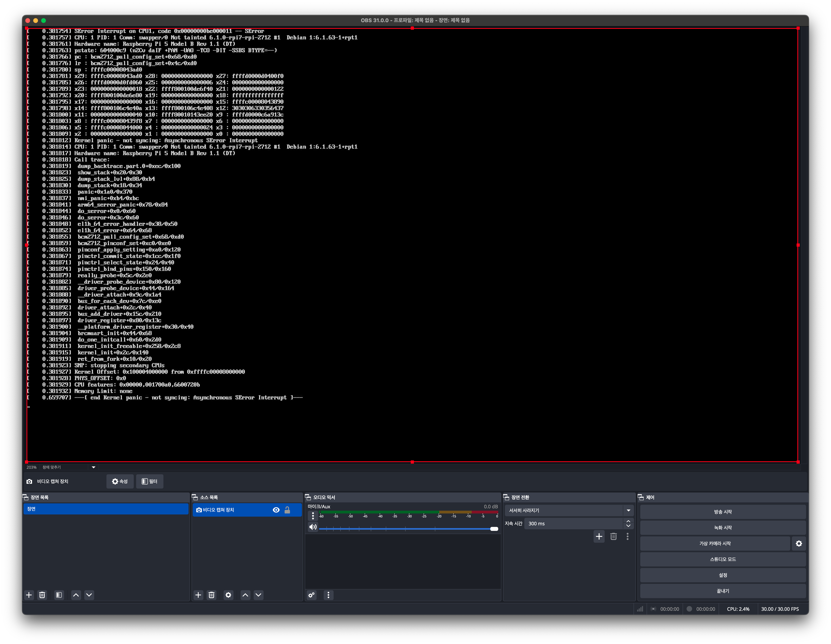Delete the selected scene with trash icon
Image resolution: width=831 pixels, height=644 pixels.
point(42,595)
